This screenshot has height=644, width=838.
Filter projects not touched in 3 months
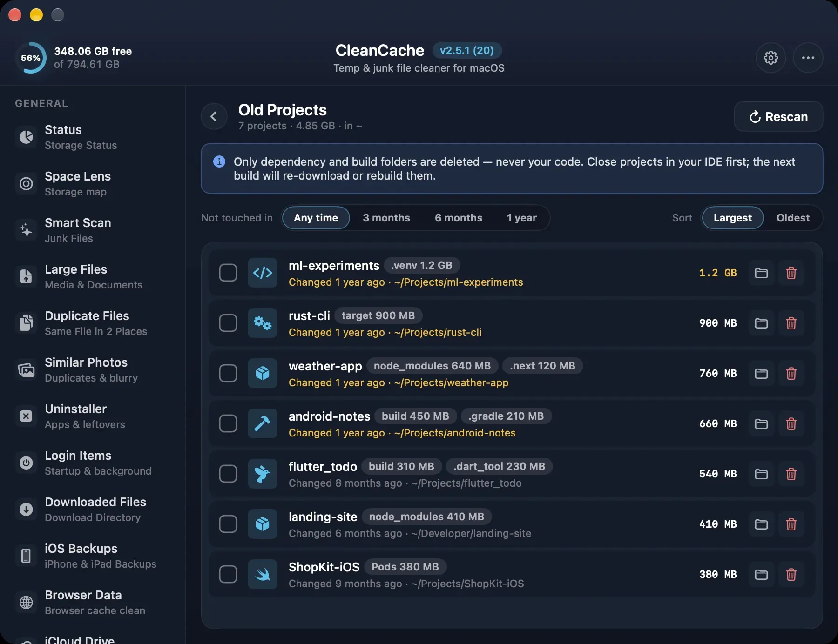click(x=386, y=218)
